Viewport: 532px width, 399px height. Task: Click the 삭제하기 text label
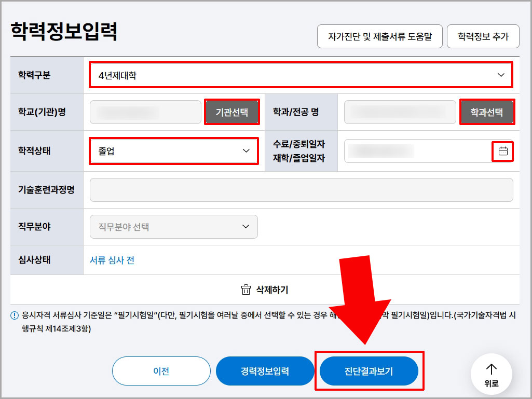[x=272, y=290]
